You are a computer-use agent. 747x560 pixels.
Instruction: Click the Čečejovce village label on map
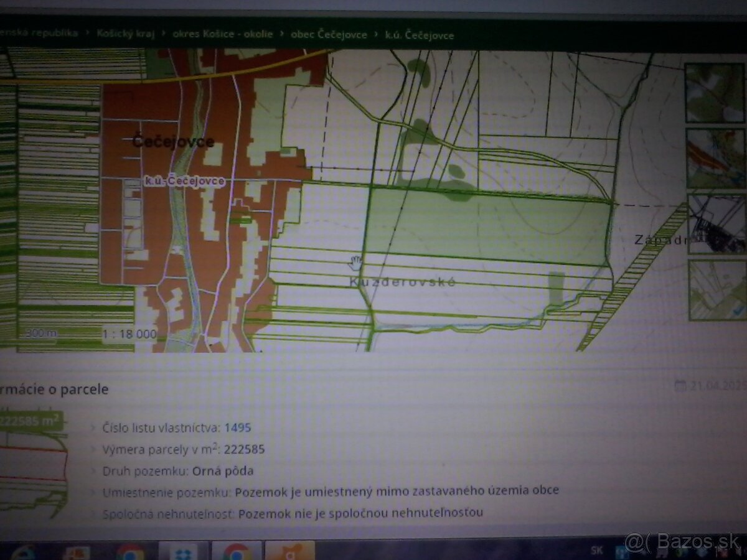173,142
